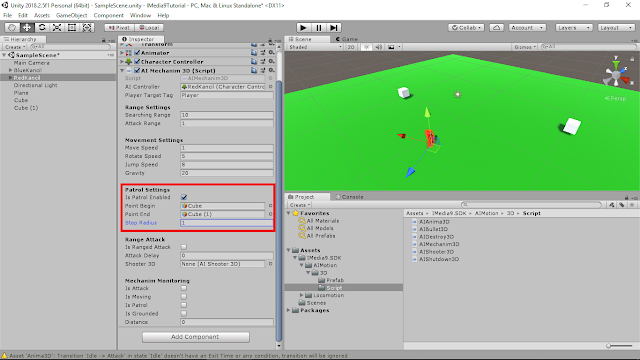
Task: Uncheck Is Patrol Enabled
Action: (184, 197)
